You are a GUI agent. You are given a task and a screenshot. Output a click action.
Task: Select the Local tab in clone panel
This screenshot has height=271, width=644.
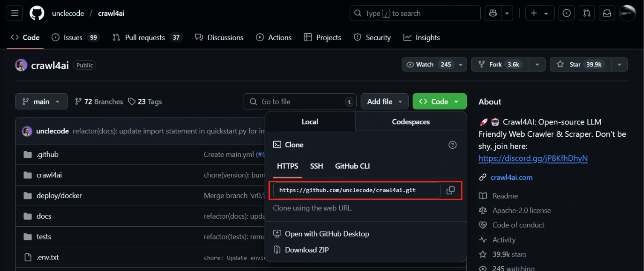310,121
